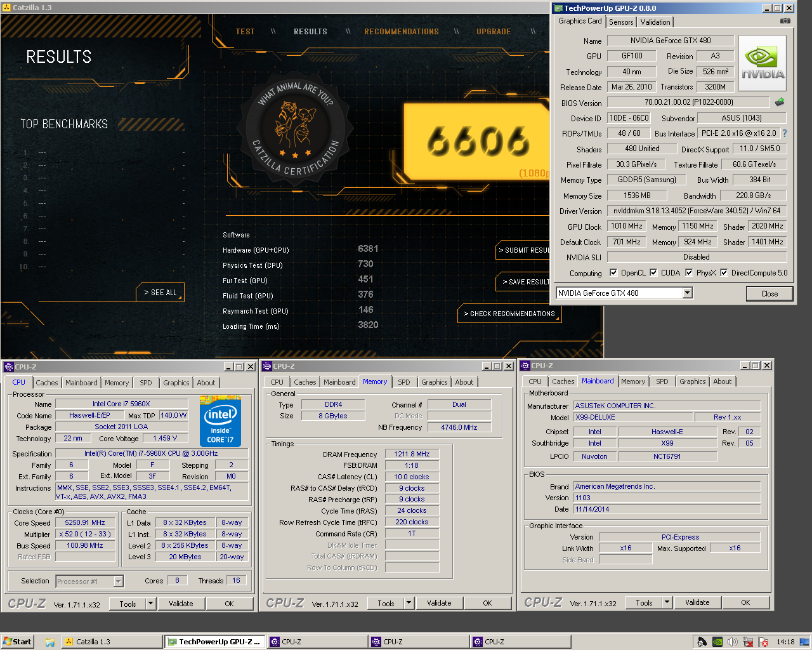Screen dimensions: 812x650
Task: Click the GPU-Z screenshot camera icon
Action: [785, 21]
